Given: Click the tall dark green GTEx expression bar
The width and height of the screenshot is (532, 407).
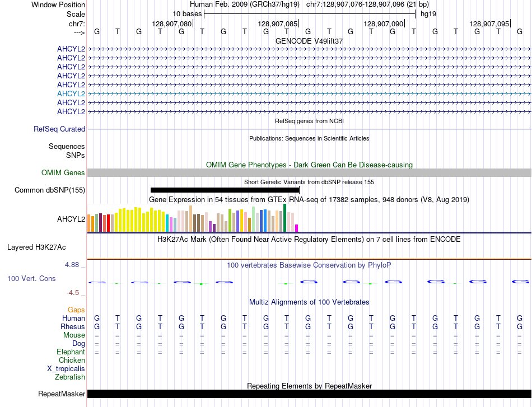Looking at the screenshot, I should tap(285, 218).
